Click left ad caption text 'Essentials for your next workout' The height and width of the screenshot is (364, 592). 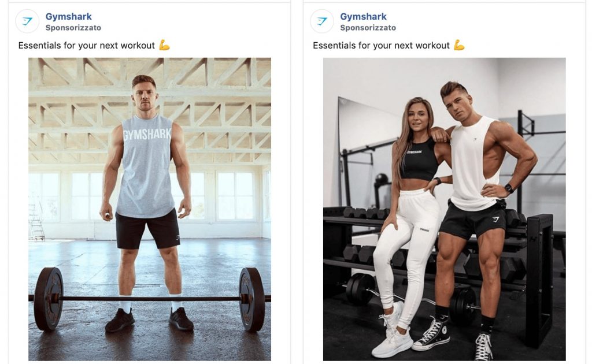(x=87, y=46)
